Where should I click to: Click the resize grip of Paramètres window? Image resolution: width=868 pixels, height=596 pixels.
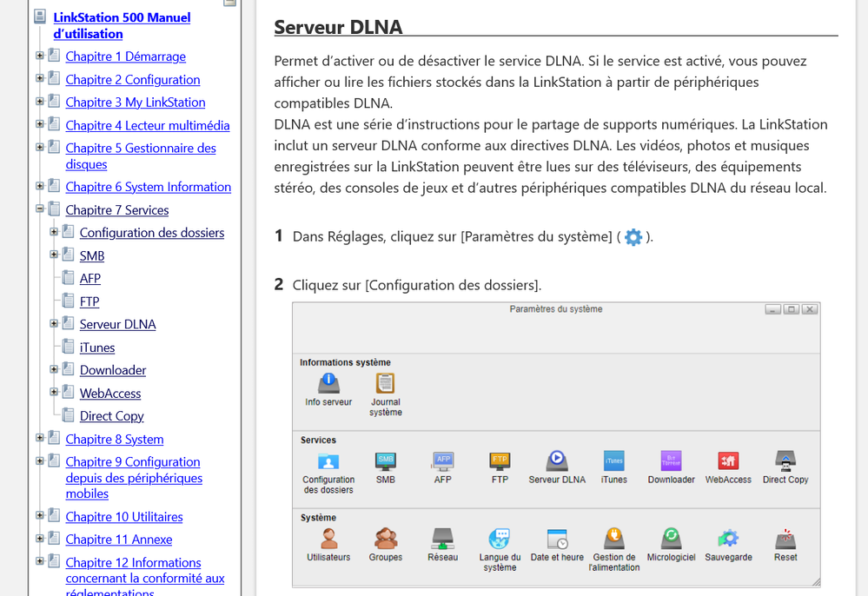(x=815, y=579)
